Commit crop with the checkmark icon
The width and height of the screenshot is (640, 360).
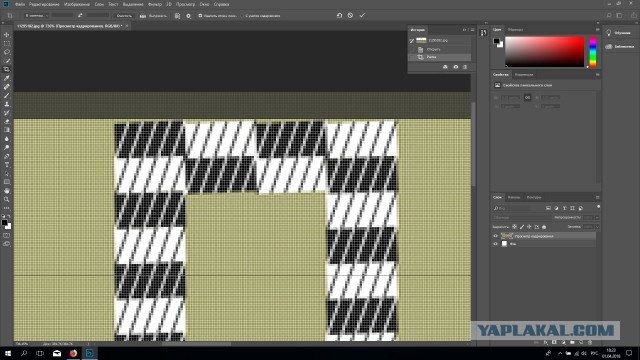(362, 15)
